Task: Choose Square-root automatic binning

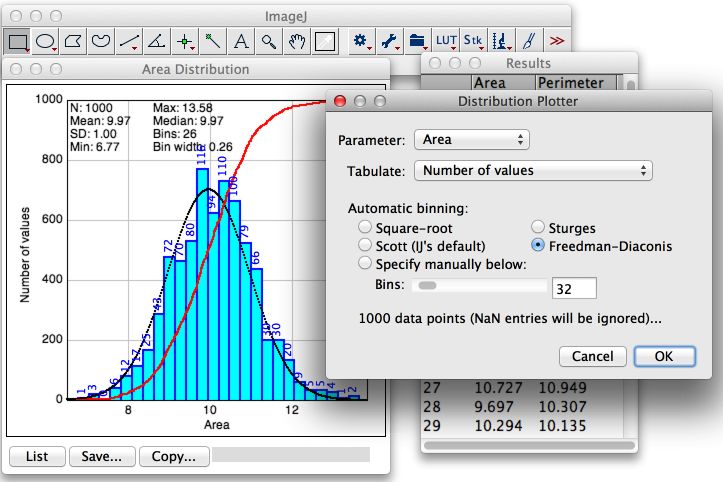Action: 365,227
